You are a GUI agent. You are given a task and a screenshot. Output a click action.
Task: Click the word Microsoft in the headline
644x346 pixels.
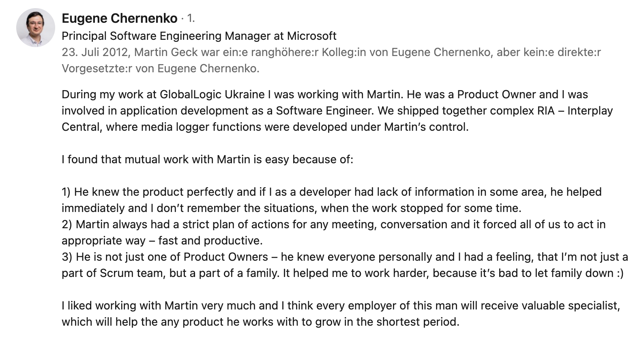point(311,36)
